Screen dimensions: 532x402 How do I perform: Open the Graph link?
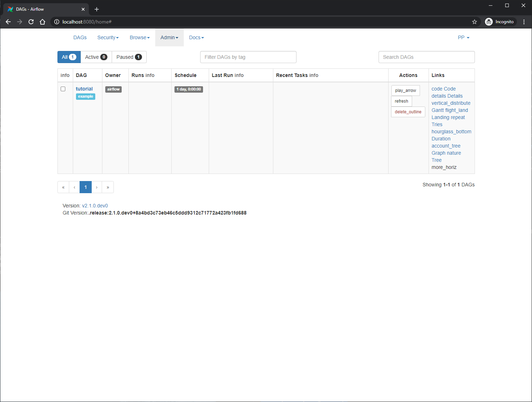click(x=439, y=153)
